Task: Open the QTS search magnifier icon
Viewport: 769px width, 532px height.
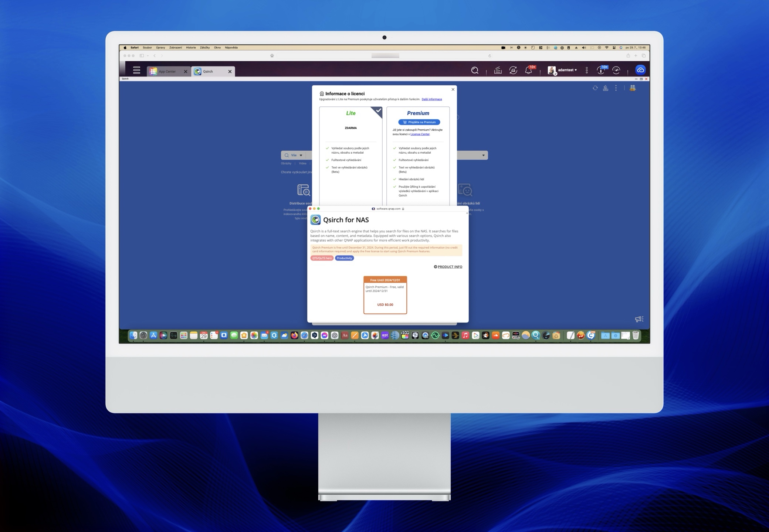Action: coord(475,70)
